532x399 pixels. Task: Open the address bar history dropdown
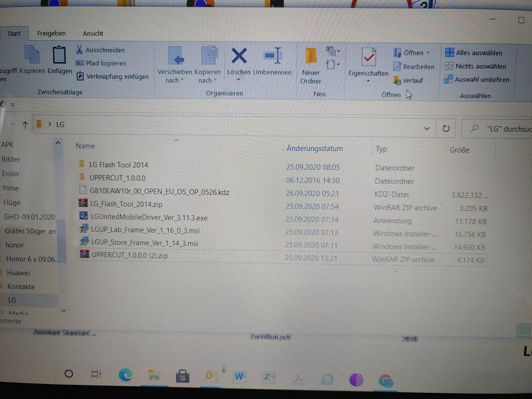click(427, 129)
